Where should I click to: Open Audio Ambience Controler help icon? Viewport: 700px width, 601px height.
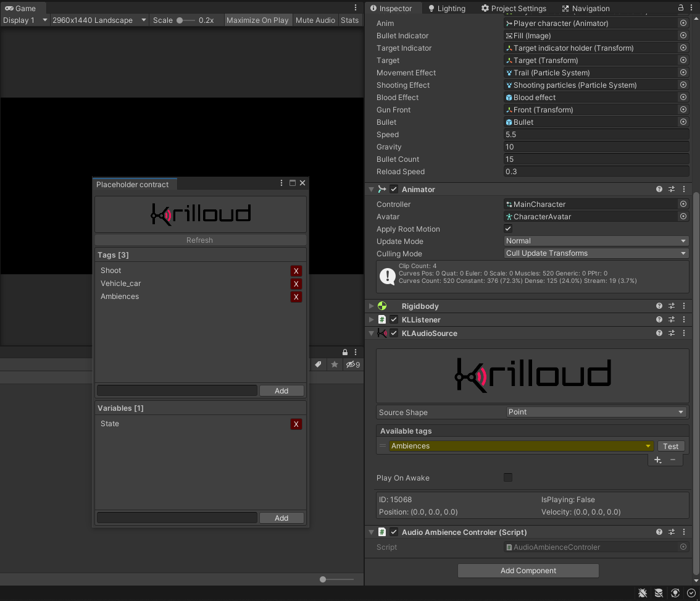(659, 532)
